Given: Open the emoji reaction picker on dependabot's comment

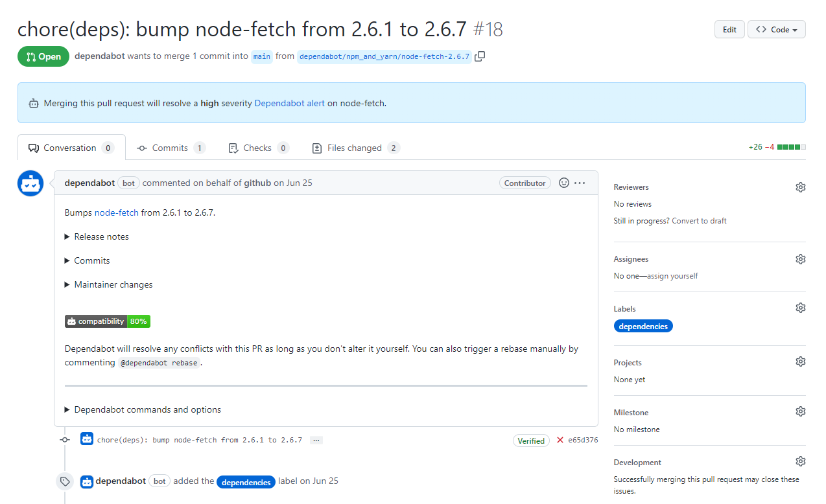Looking at the screenshot, I should (x=563, y=183).
